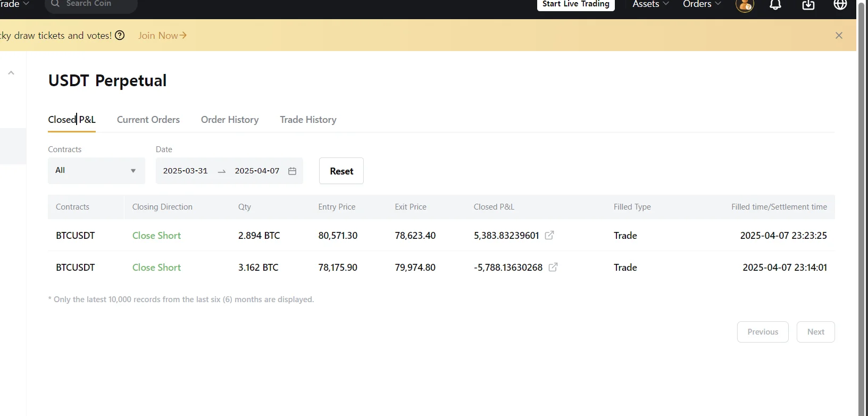Open the Trade History tab
The width and height of the screenshot is (868, 416).
tap(308, 120)
